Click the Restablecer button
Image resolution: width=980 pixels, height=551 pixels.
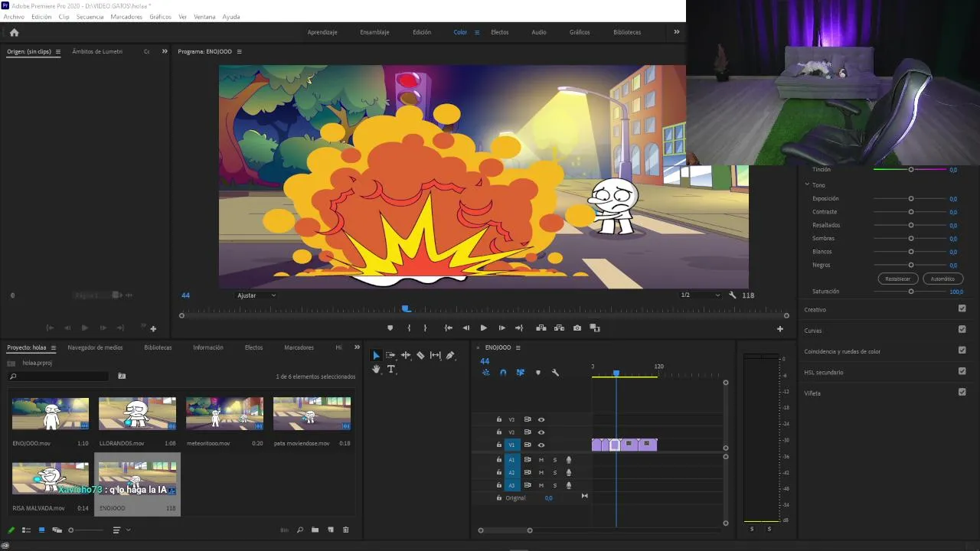898,279
